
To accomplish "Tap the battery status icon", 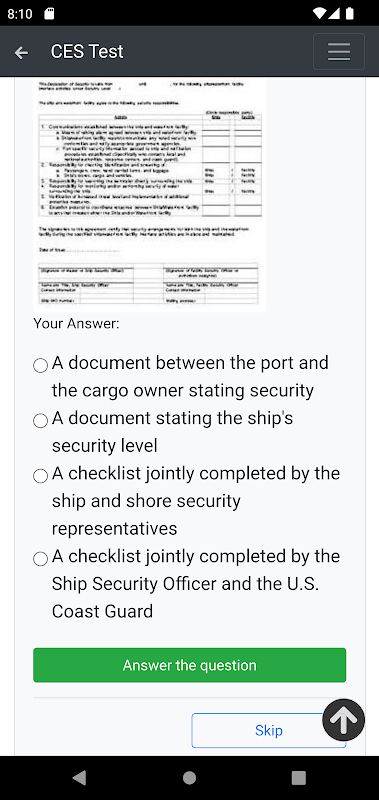I will pyautogui.click(x=349, y=13).
